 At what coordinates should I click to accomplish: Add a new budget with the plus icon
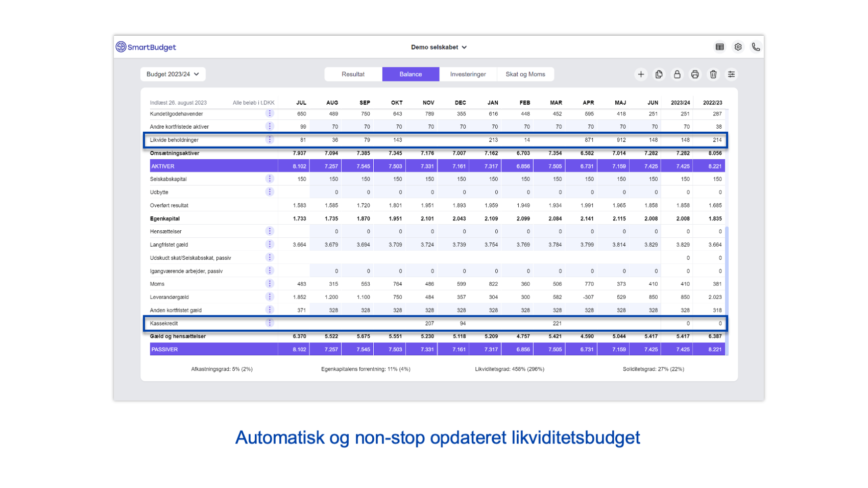(x=641, y=74)
